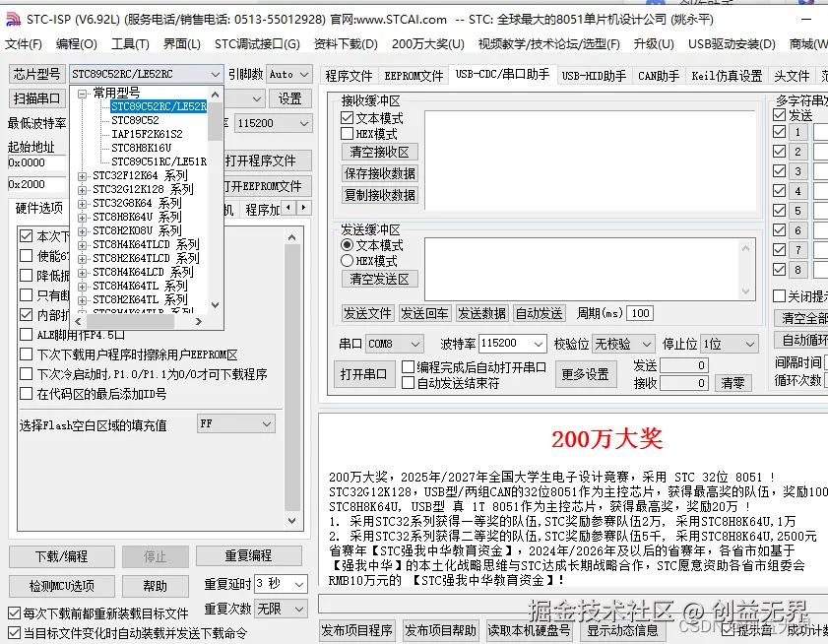The image size is (828, 644).
Task: Toggle 当目标文件变化时自动装载并发送下载命令 checkbox
Action: 14,633
